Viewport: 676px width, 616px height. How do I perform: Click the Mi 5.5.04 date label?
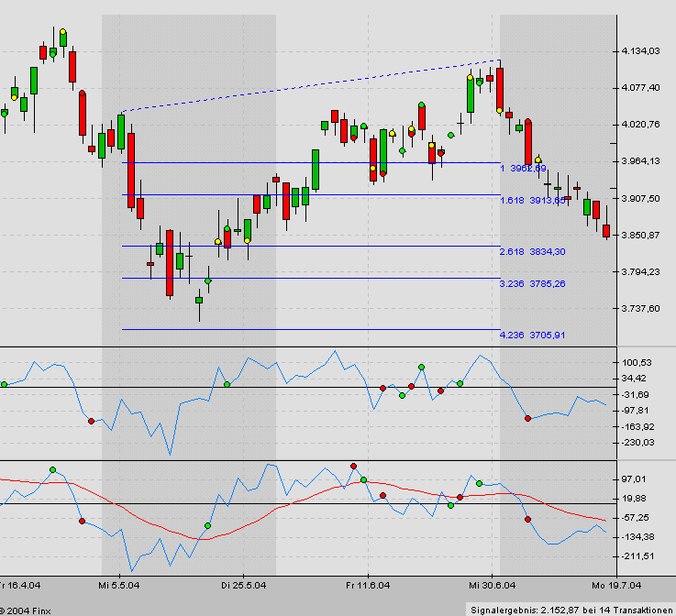pyautogui.click(x=118, y=584)
